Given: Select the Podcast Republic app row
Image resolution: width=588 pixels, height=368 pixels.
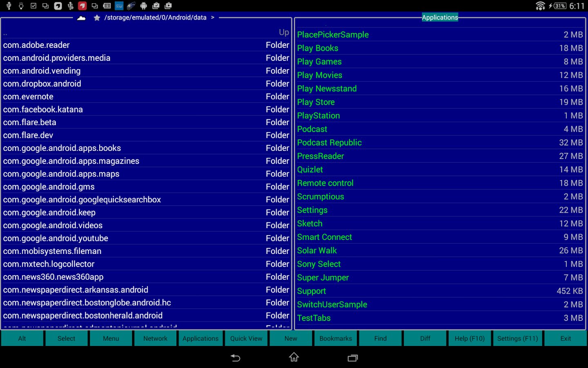Looking at the screenshot, I should [440, 143].
